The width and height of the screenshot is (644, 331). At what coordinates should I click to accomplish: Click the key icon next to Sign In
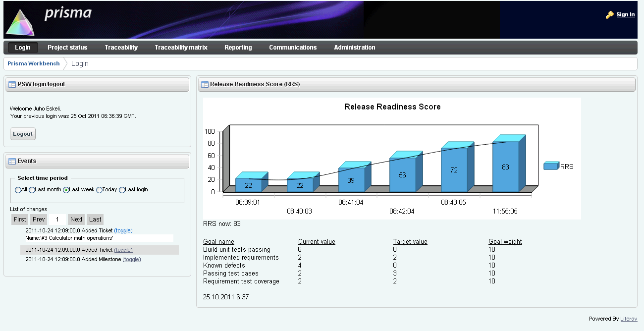[609, 14]
